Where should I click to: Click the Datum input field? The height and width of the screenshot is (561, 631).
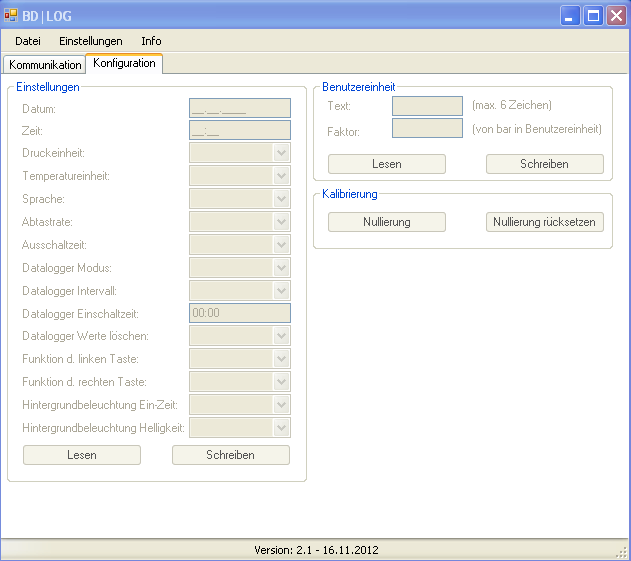click(240, 108)
